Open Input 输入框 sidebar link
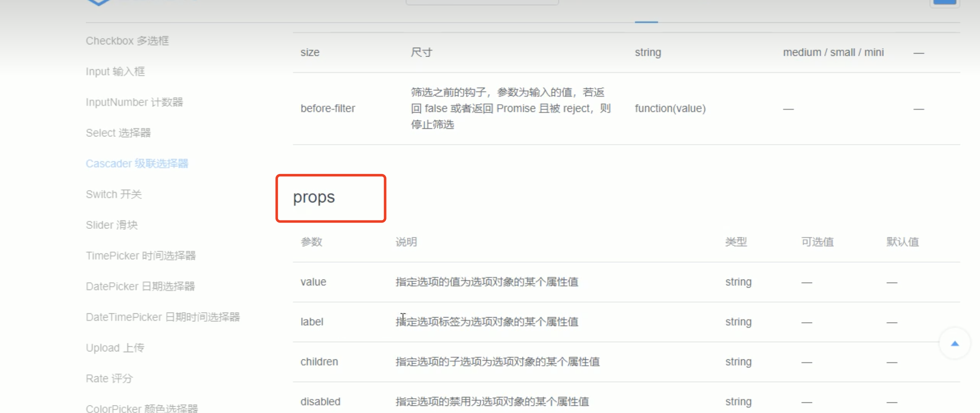Screen dimensions: 980x413 pos(115,71)
